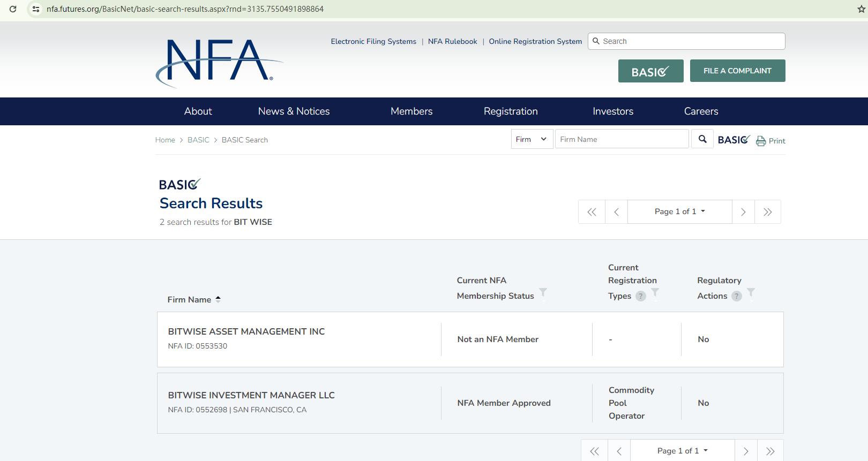Screen dimensions: 868x461
Task: Go to BASIC Search breadcrumb
Action: 245,140
